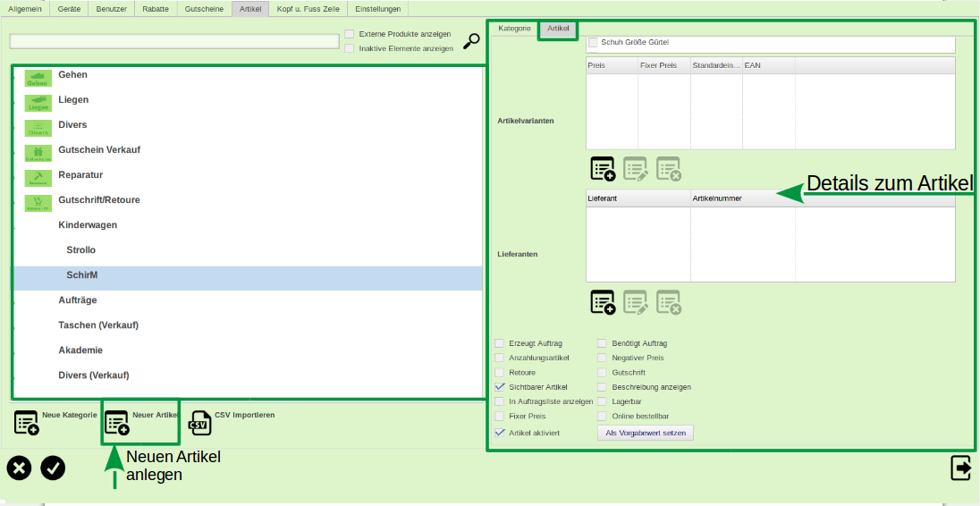The image size is (980, 506).
Task: Cancel with the round X icon
Action: 20,468
